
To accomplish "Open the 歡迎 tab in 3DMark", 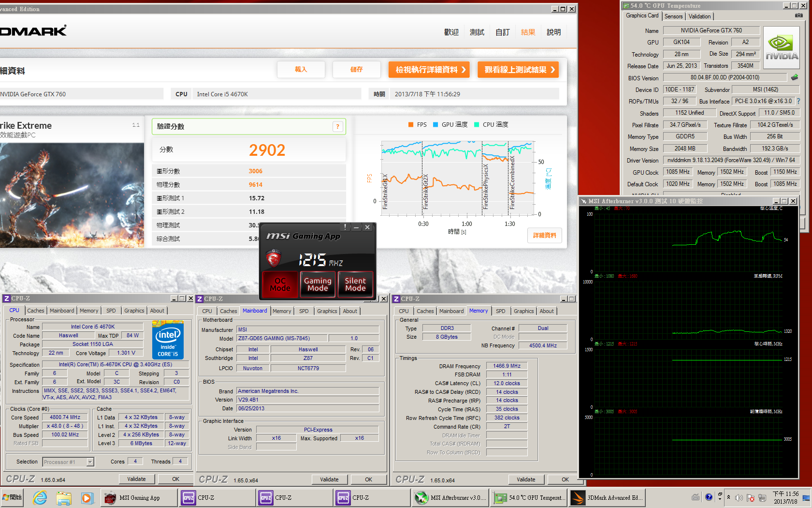I will (451, 32).
